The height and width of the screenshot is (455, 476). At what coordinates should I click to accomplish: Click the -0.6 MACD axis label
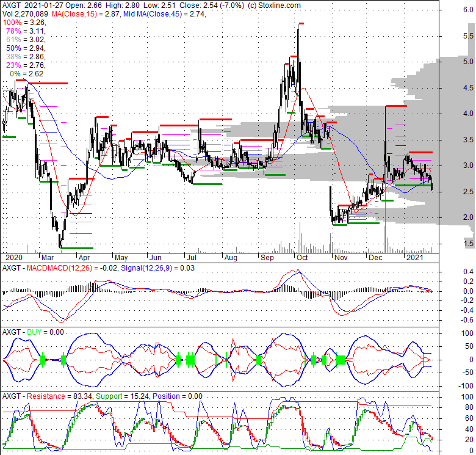[x=467, y=320]
